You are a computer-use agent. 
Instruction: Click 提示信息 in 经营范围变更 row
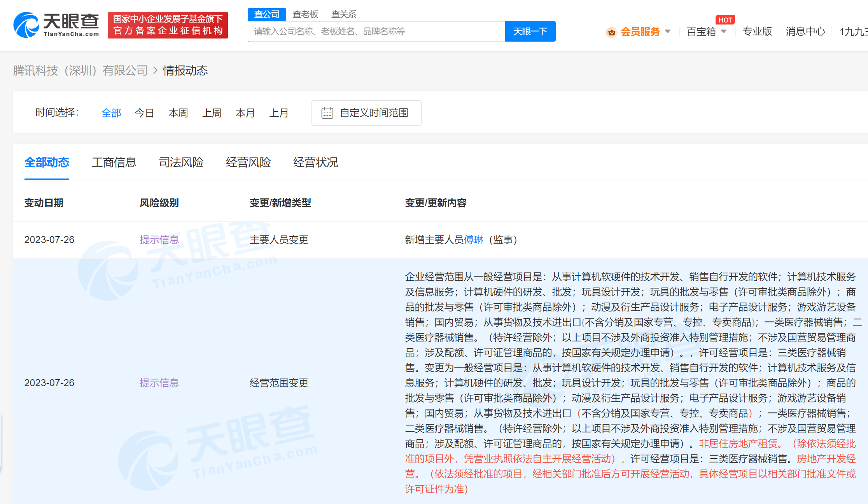[x=159, y=383]
